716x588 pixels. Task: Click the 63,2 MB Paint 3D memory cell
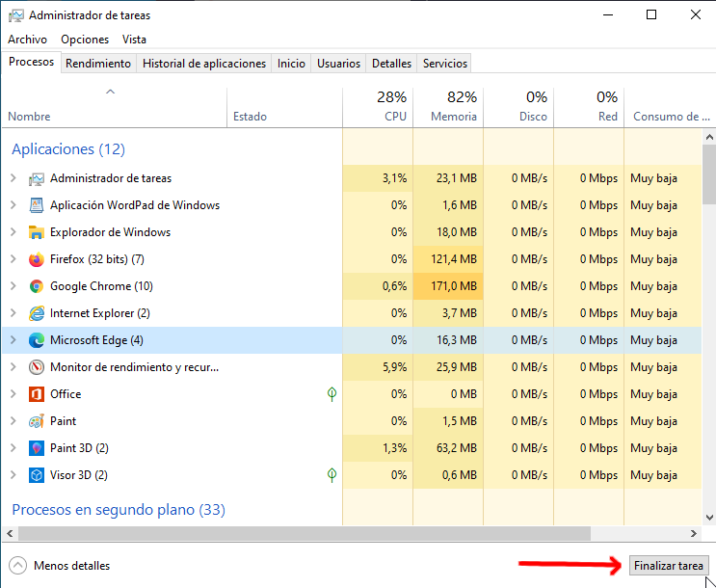448,447
